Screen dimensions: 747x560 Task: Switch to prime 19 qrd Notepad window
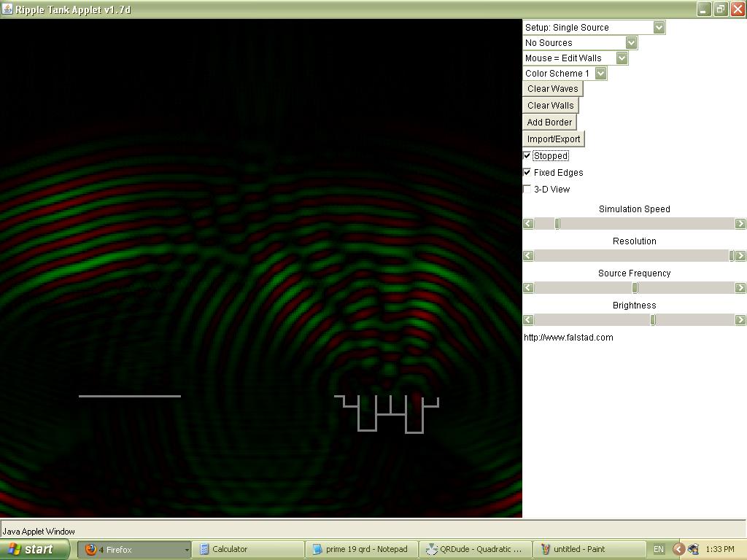pos(361,550)
